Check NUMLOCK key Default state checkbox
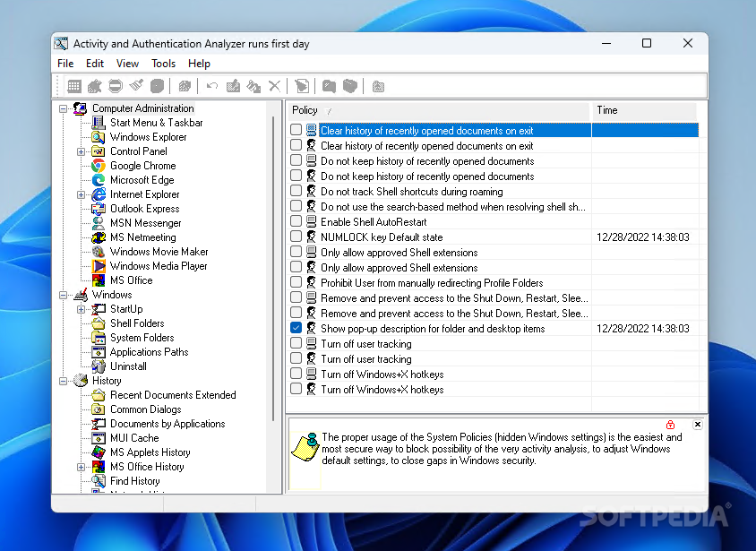The height and width of the screenshot is (551, 756). (296, 237)
